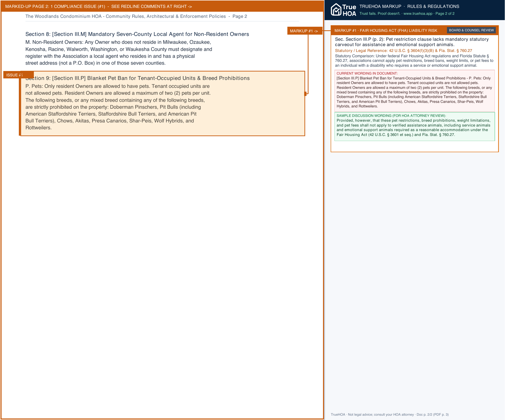Select the MARKUP #1 -> callout label
Screen dimensions: 505x420
[305, 31]
